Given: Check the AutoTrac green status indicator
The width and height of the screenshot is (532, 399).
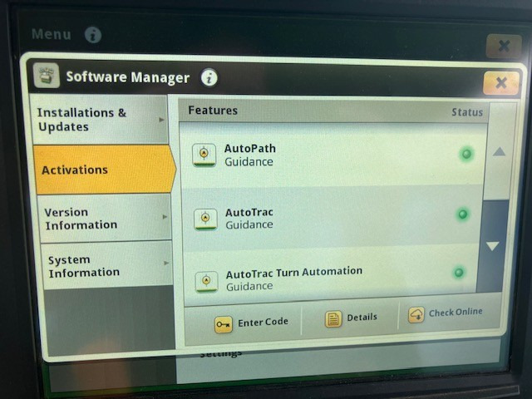Looking at the screenshot, I should (463, 214).
